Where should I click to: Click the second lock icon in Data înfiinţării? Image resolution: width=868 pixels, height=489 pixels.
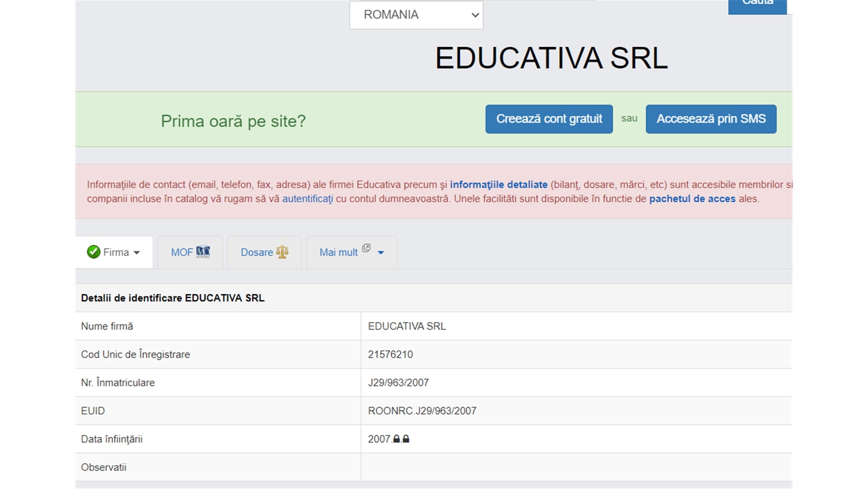[406, 439]
